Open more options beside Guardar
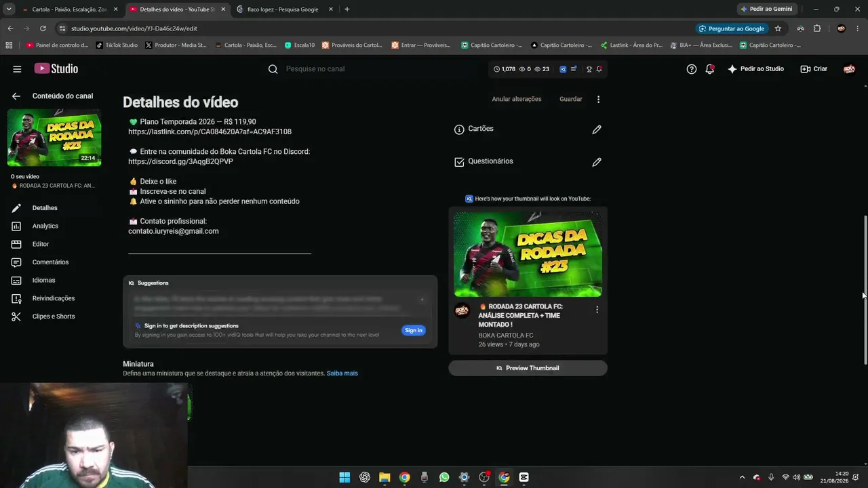Image resolution: width=868 pixels, height=488 pixels. (598, 99)
